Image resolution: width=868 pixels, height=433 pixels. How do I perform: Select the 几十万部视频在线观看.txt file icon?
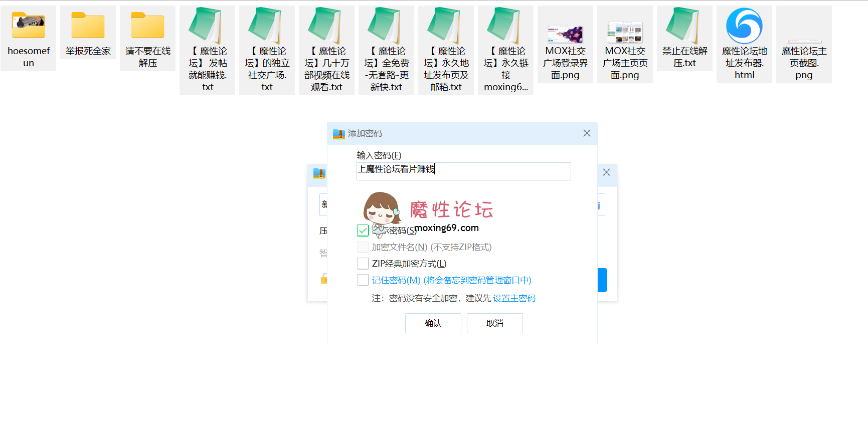[324, 25]
